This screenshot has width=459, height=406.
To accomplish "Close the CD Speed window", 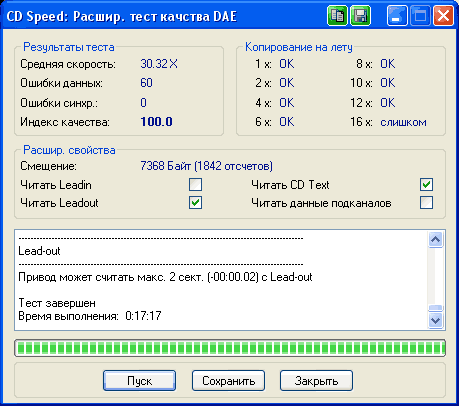I will [x=443, y=16].
